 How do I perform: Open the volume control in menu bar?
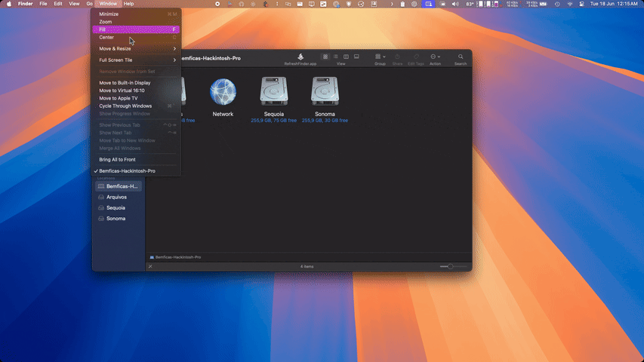click(455, 4)
